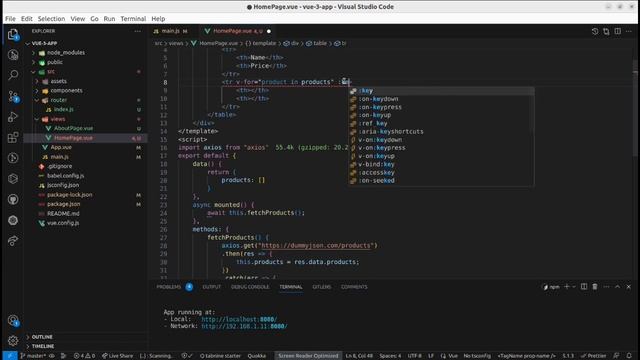Open errors and warnings counter in status bar
This screenshot has width=640, height=360.
(84, 356)
